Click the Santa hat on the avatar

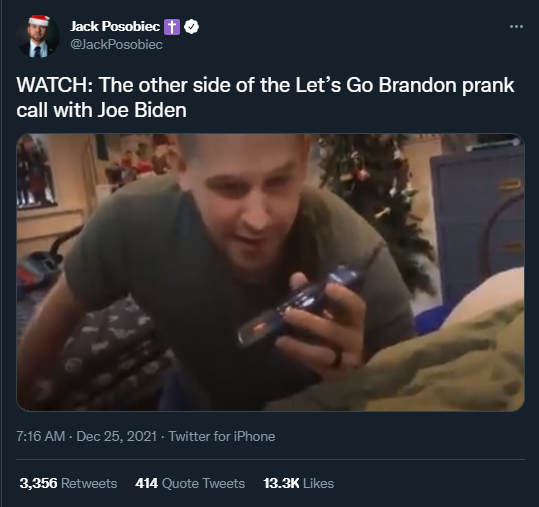(x=38, y=20)
